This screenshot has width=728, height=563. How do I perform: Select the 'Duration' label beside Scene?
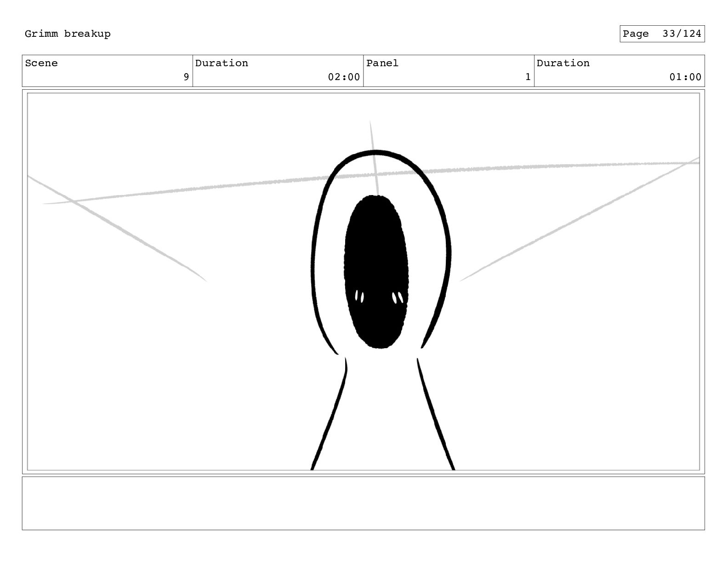pos(222,63)
